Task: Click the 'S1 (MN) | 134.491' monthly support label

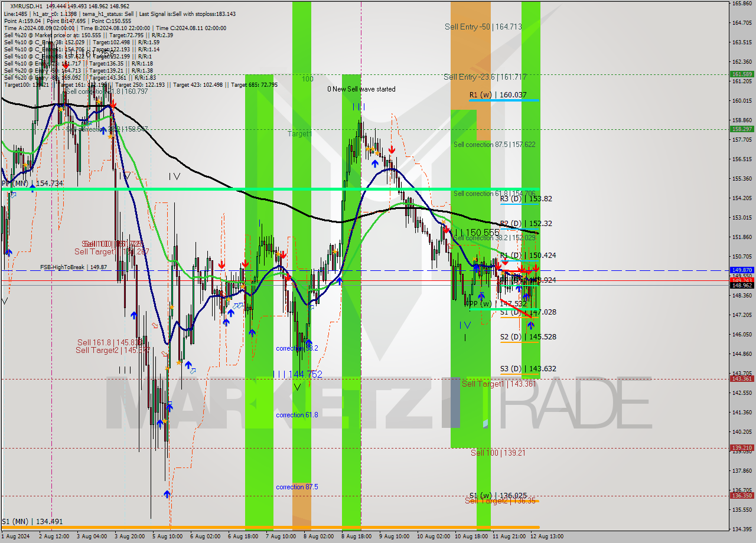Action: point(32,521)
